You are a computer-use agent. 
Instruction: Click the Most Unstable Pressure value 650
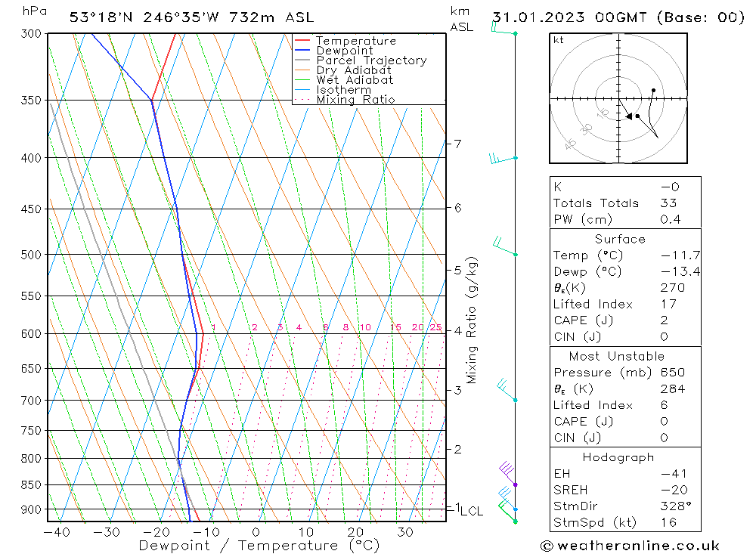coord(672,373)
